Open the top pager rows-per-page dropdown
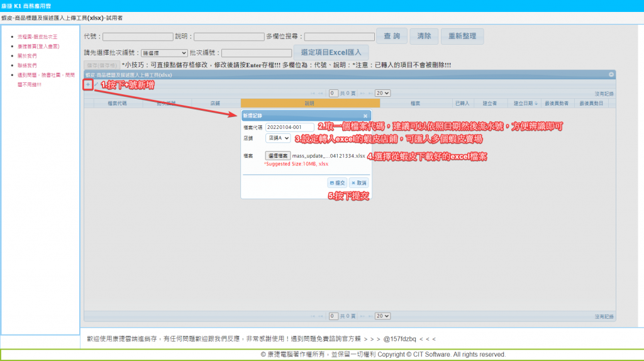The width and height of the screenshot is (644, 361). point(382,93)
